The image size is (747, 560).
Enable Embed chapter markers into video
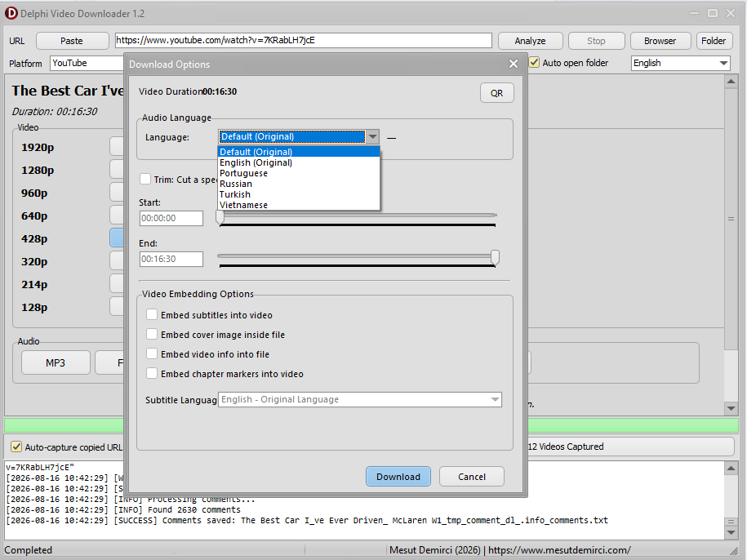pos(152,373)
